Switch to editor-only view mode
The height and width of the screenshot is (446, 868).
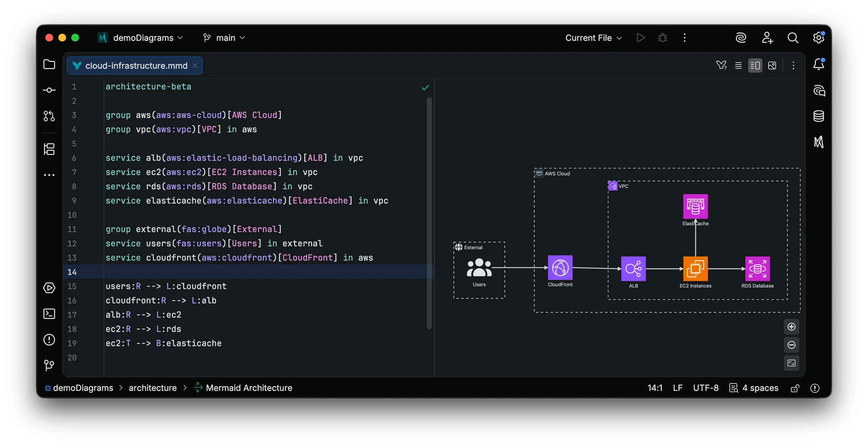[738, 65]
